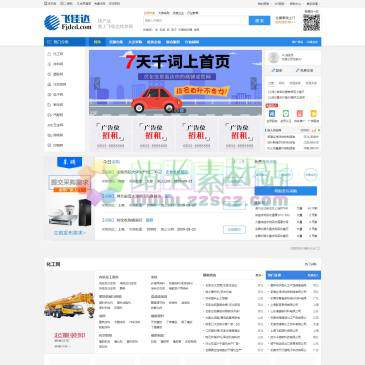Expand the category list header with the list icon in the navigation bar

click(x=65, y=42)
